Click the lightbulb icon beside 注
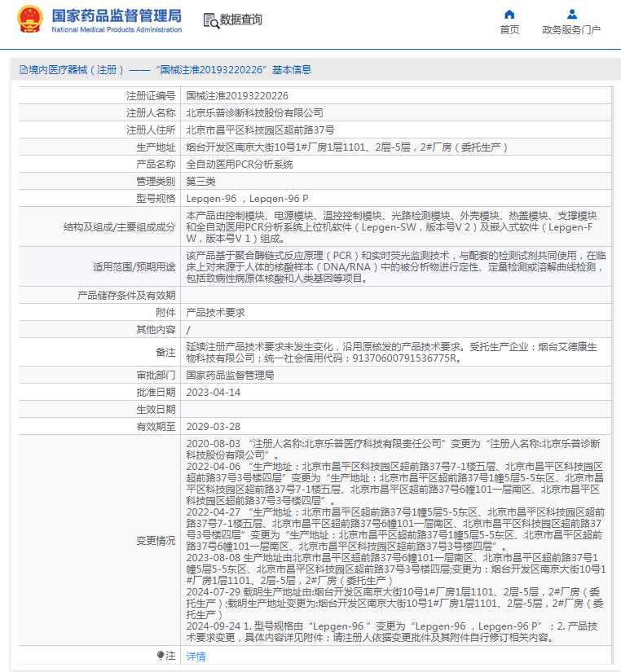621x672 pixels. pyautogui.click(x=161, y=655)
